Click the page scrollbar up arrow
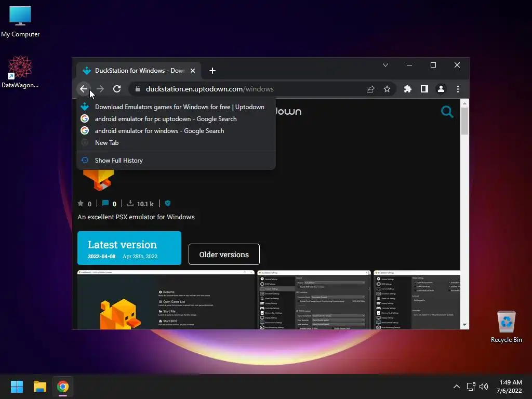This screenshot has width=532, height=399. (464, 103)
